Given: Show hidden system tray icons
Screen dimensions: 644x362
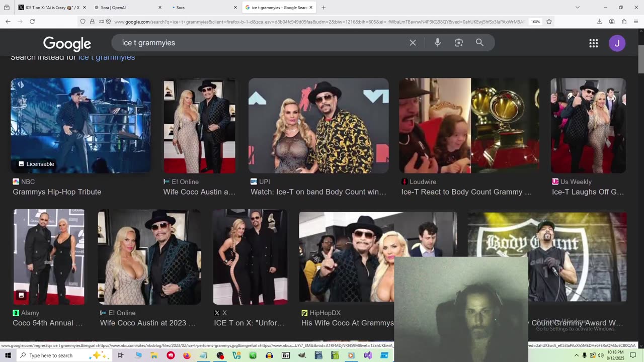Looking at the screenshot, I should [x=577, y=355].
